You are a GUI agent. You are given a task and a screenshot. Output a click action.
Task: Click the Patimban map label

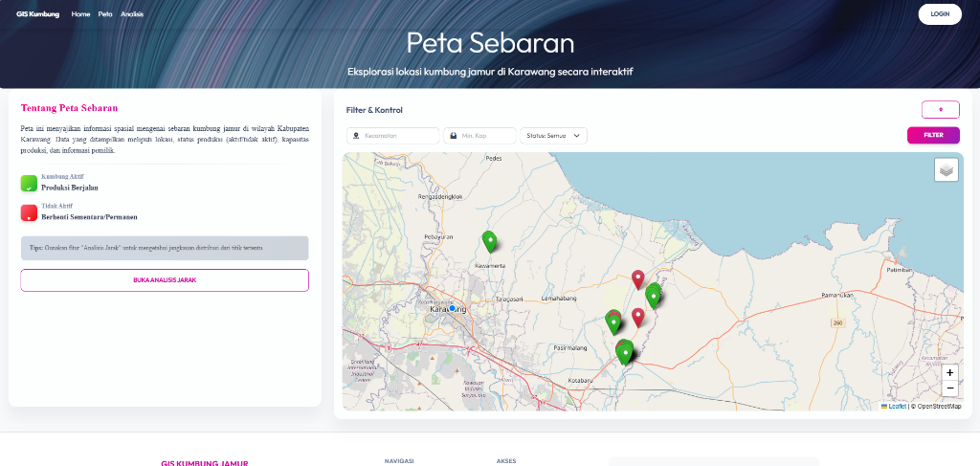coord(900,271)
